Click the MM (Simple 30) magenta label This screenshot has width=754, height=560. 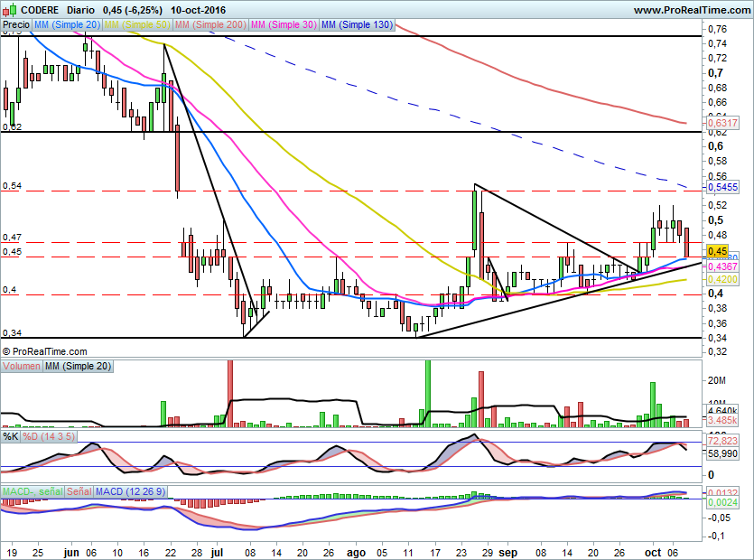[284, 25]
